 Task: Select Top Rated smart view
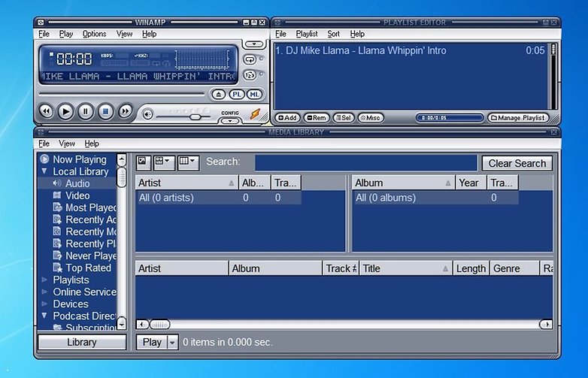coord(89,268)
